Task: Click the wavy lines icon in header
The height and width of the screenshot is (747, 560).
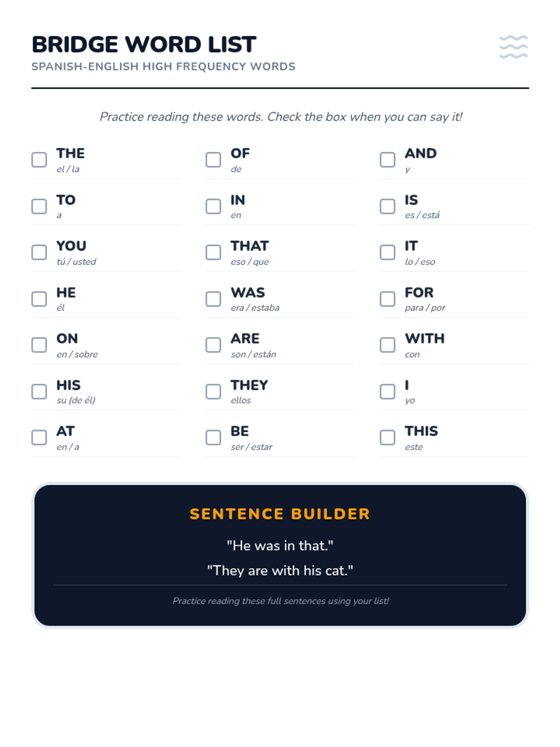Action: coord(513,47)
